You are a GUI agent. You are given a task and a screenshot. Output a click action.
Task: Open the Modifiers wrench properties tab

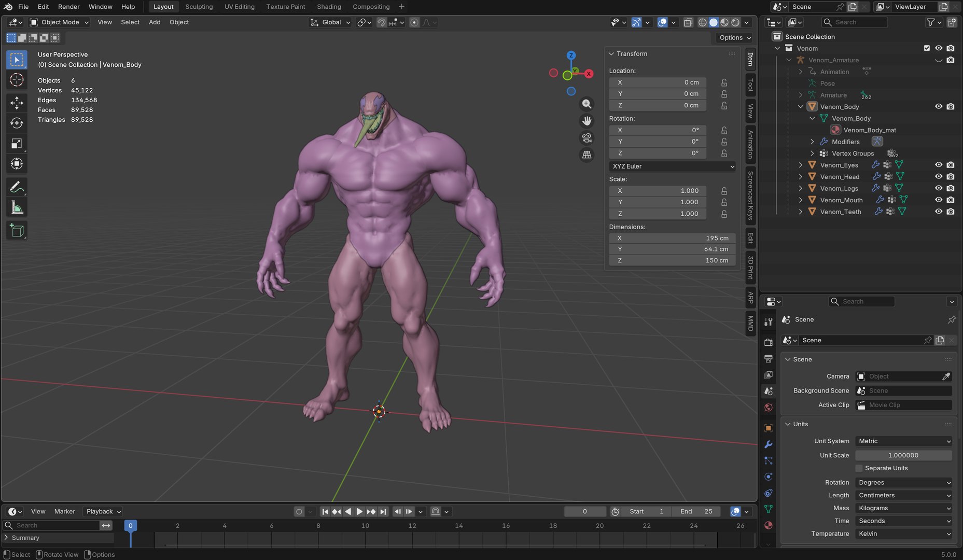pyautogui.click(x=769, y=444)
